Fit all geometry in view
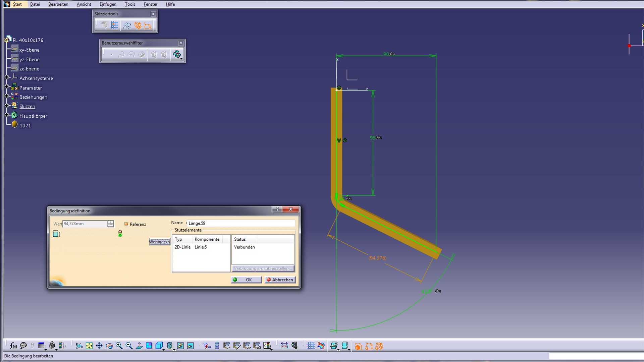Viewport: 644px width, 362px height. pyautogui.click(x=89, y=346)
